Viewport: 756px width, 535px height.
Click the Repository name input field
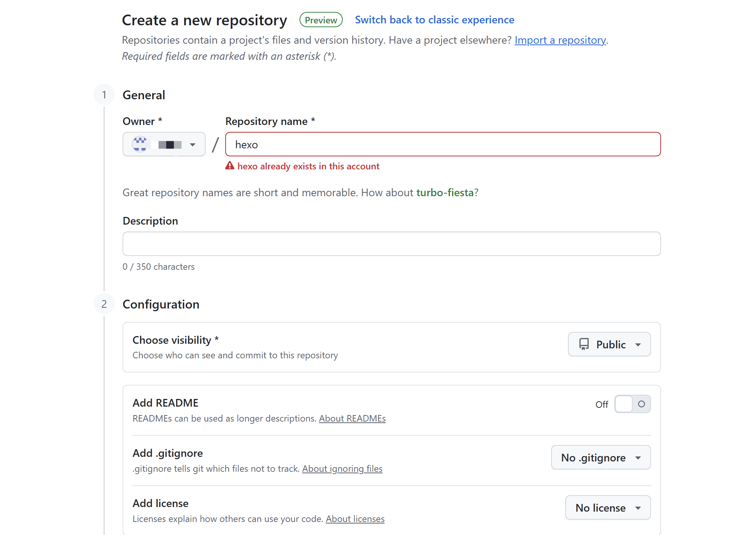pos(443,144)
